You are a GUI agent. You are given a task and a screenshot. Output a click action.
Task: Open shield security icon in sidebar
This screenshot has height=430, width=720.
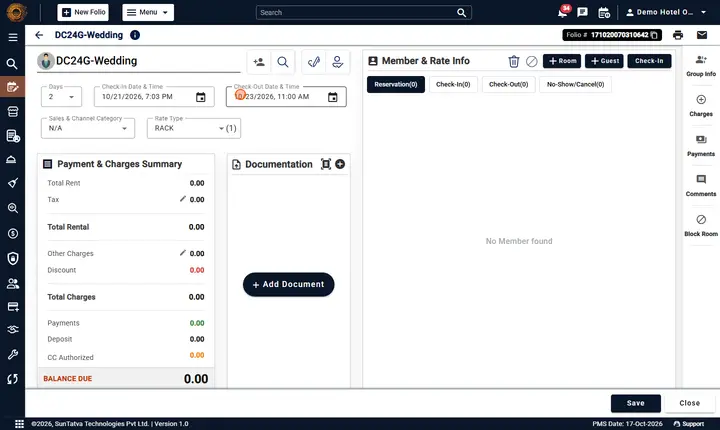click(x=13, y=258)
